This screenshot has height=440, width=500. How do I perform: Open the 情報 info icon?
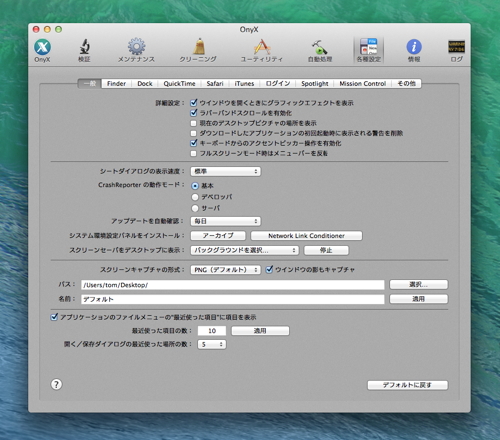click(414, 50)
